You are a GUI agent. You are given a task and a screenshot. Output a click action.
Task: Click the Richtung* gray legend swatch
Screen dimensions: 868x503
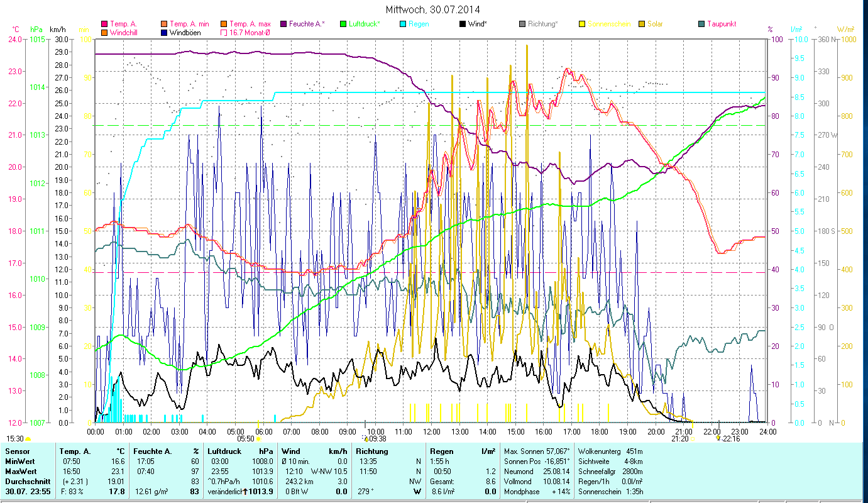point(522,24)
